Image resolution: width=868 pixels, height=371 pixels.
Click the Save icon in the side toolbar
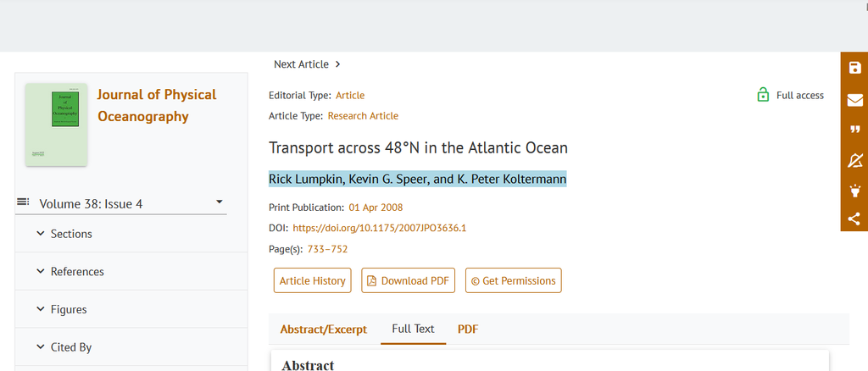click(x=854, y=69)
